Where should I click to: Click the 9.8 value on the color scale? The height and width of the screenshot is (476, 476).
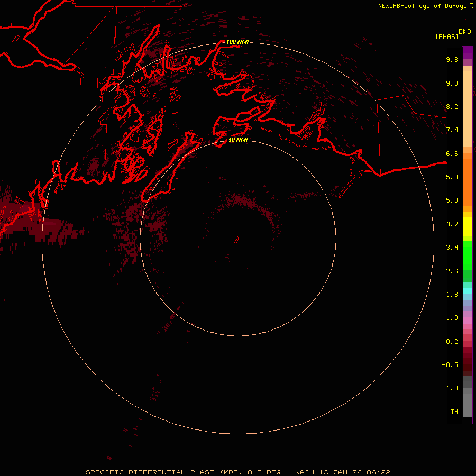click(x=452, y=59)
